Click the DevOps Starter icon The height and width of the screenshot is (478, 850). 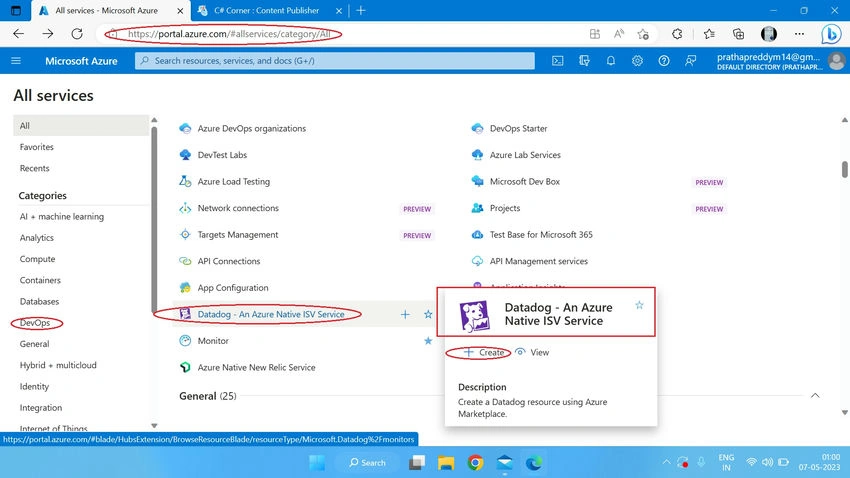(478, 128)
